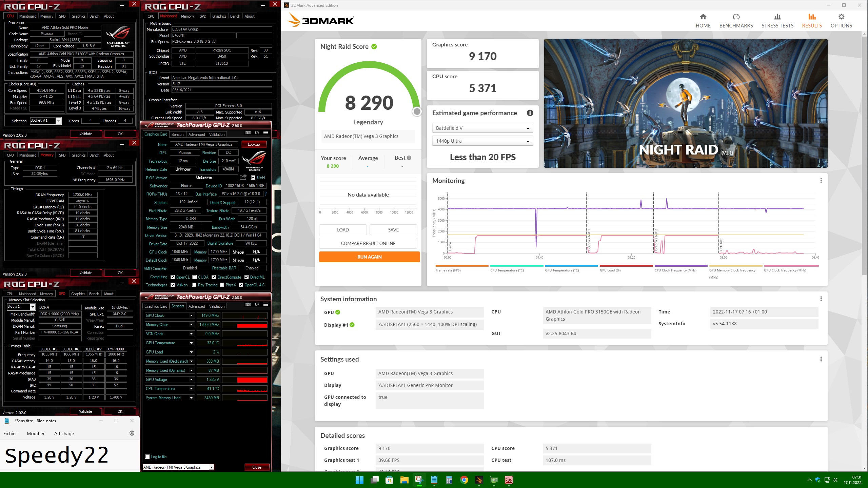Click Bus Interface question mark in GPU-Z
The height and width of the screenshot is (488, 868).
point(265,194)
